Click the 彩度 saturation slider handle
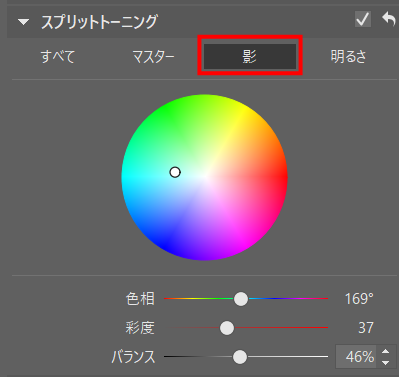 point(227,328)
